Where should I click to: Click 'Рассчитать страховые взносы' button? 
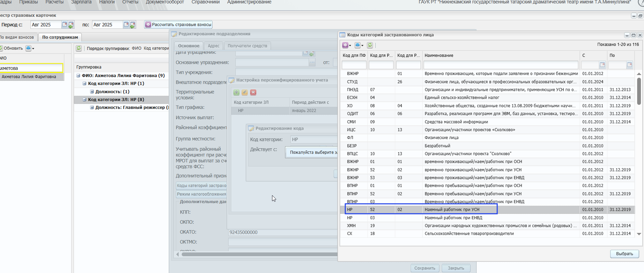pos(178,25)
